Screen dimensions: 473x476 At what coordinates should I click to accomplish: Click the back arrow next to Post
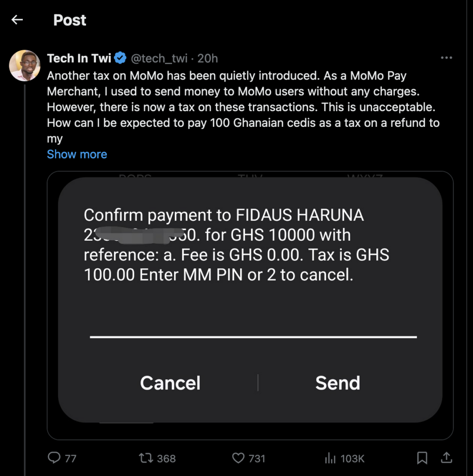[x=17, y=20]
